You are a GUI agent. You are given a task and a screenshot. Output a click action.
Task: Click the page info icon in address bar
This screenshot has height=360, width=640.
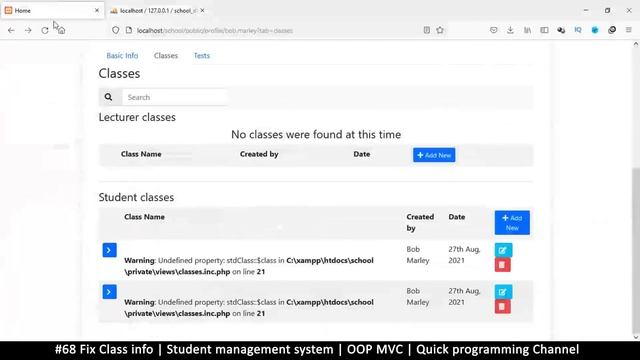[x=129, y=30]
